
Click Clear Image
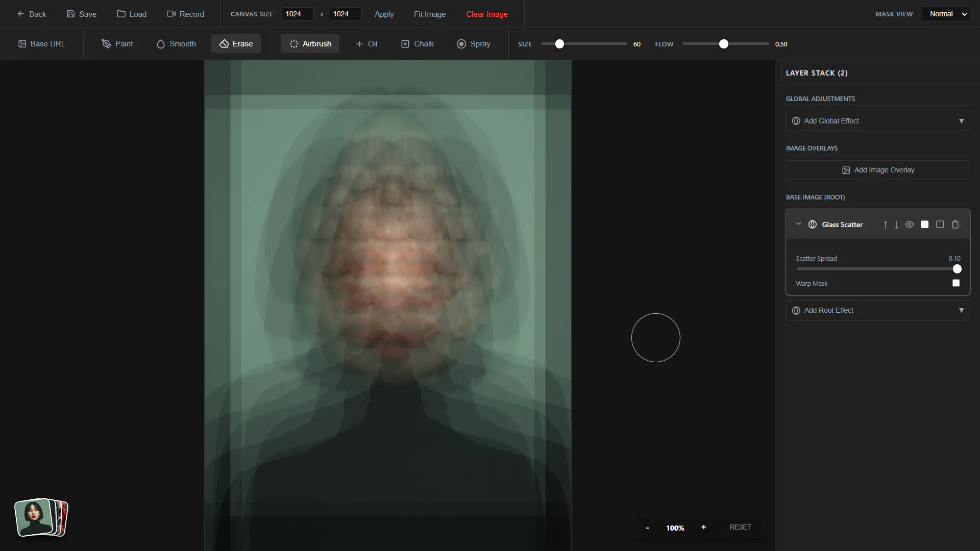(487, 14)
